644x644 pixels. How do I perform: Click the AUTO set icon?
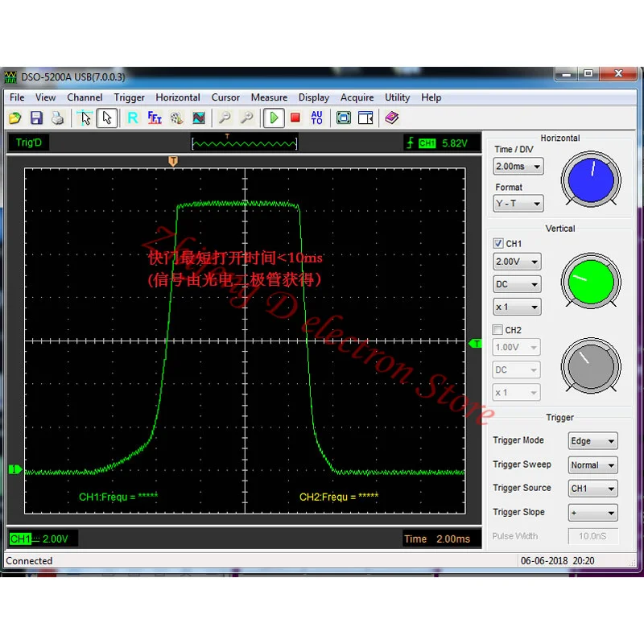pyautogui.click(x=316, y=118)
